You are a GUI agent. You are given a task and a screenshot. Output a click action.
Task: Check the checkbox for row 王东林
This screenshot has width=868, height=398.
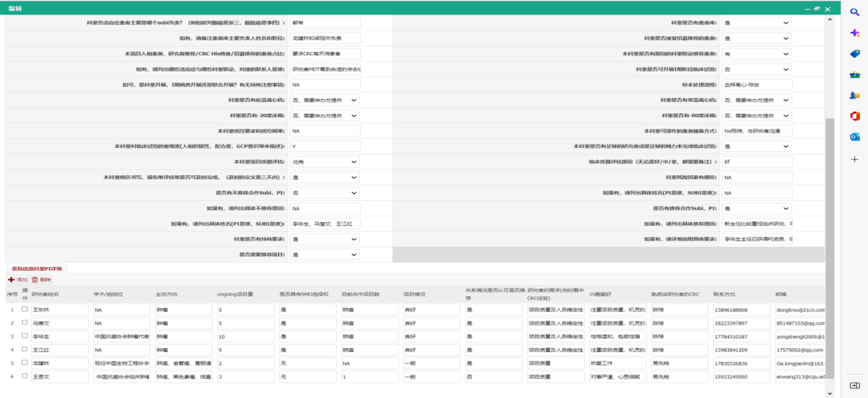tap(25, 309)
